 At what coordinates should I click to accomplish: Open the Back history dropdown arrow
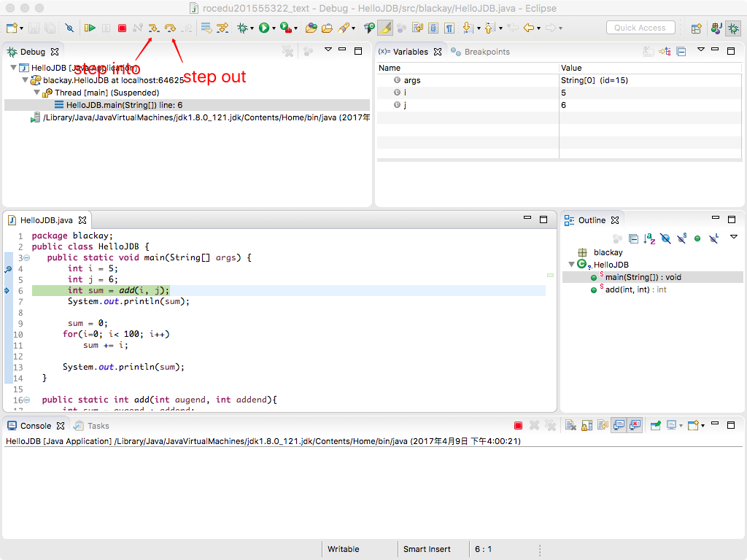[539, 28]
